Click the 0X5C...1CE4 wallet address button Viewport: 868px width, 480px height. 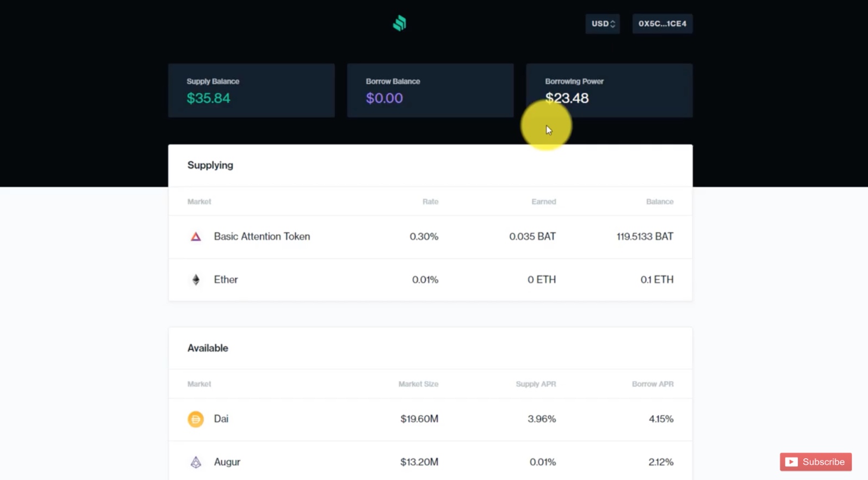point(662,24)
